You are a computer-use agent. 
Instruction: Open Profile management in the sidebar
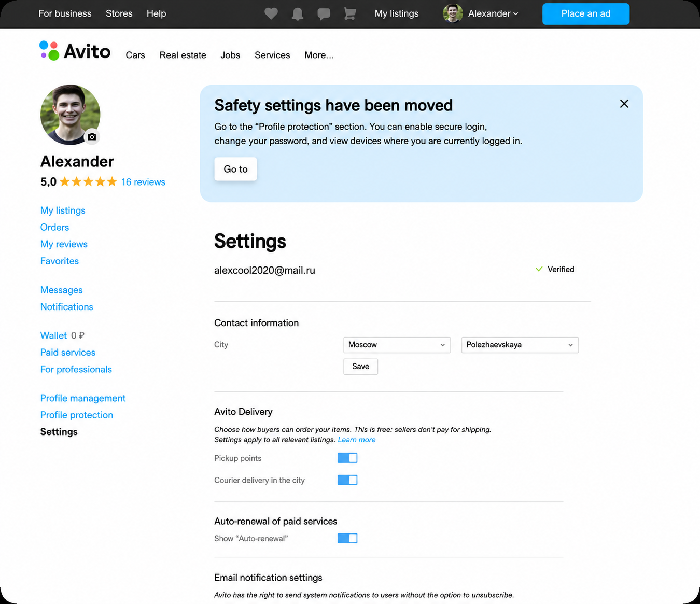tap(83, 398)
